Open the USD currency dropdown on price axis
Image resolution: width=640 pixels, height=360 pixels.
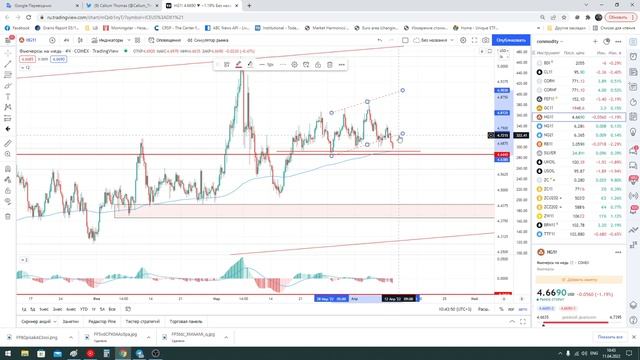pyautogui.click(x=502, y=51)
